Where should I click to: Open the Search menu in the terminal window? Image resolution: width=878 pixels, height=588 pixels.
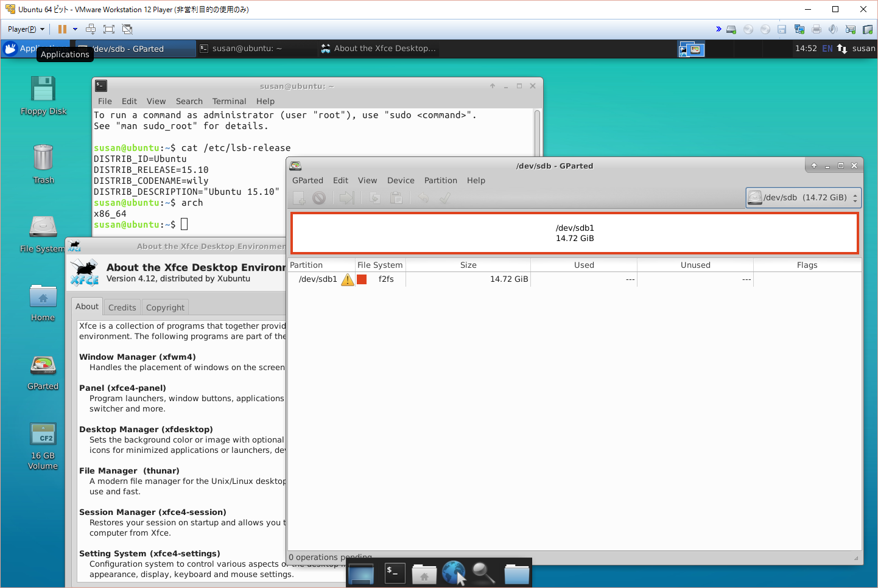click(189, 102)
